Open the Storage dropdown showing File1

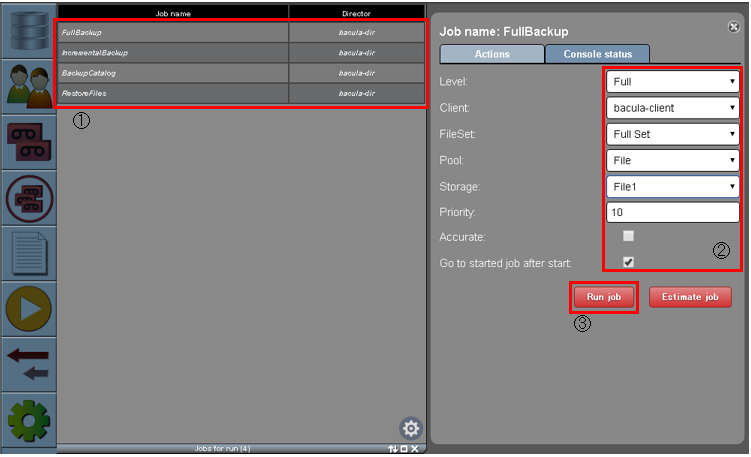[672, 187]
